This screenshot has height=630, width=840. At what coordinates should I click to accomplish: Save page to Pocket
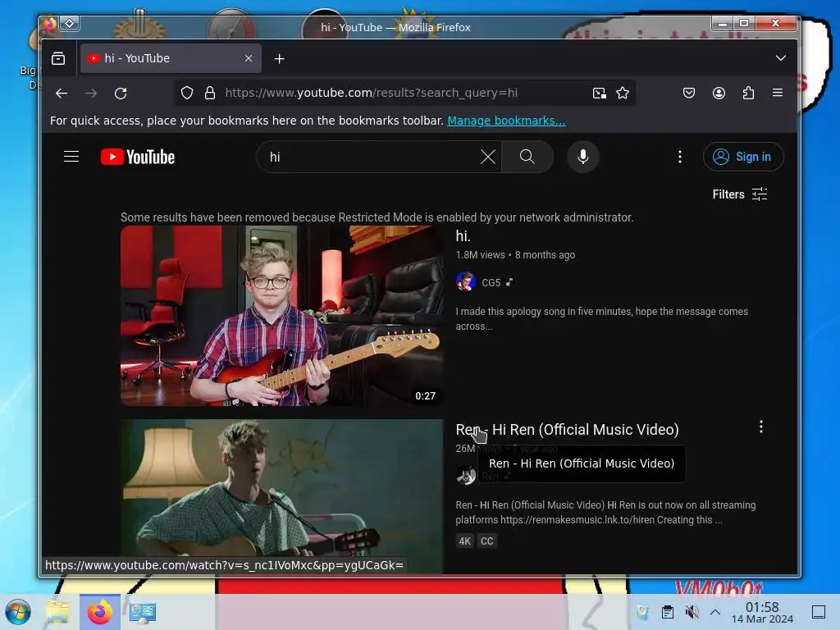pyautogui.click(x=689, y=94)
